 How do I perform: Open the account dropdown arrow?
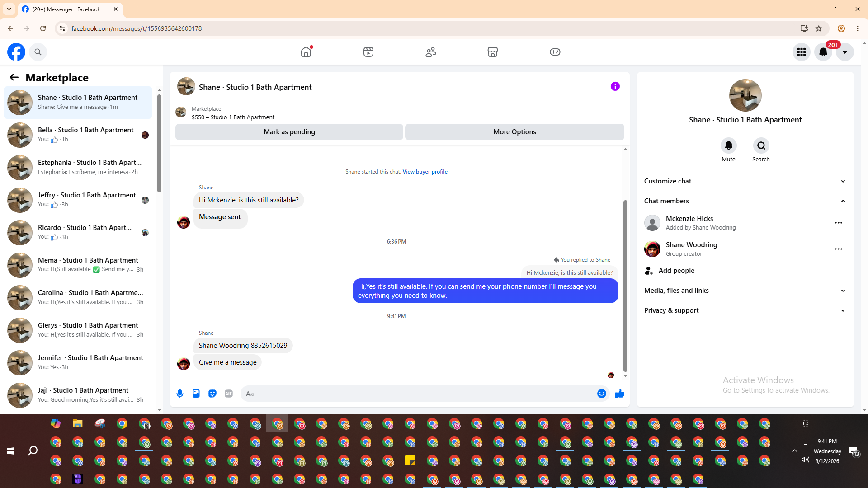pos(845,52)
